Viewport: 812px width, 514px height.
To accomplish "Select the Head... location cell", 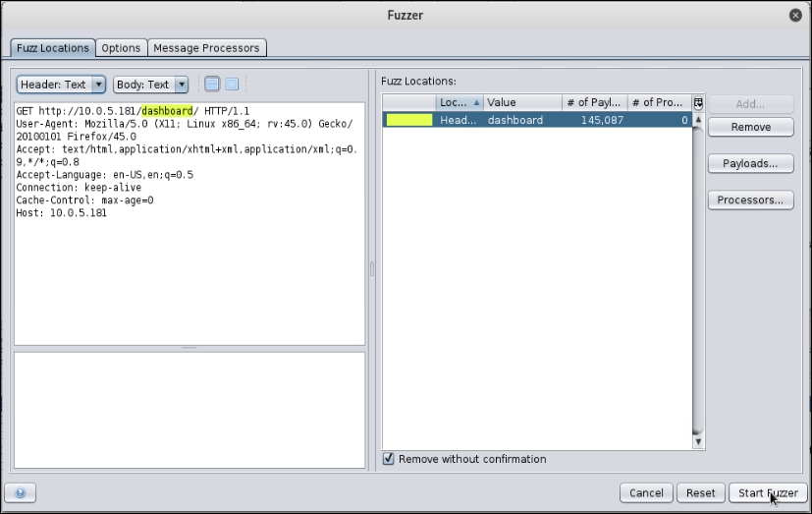I will (x=460, y=120).
